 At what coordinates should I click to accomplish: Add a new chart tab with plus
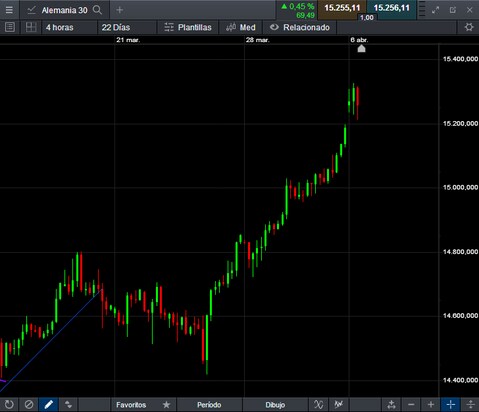pyautogui.click(x=119, y=10)
